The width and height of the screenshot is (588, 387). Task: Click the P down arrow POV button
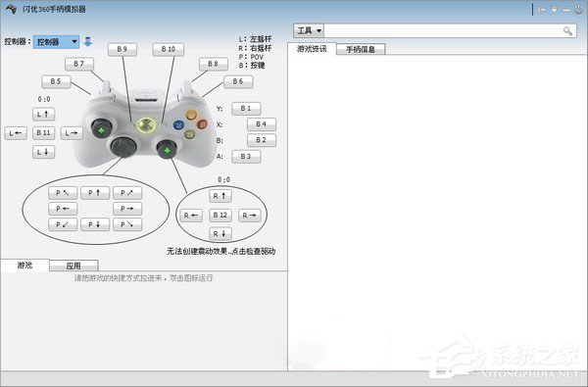[x=95, y=224]
